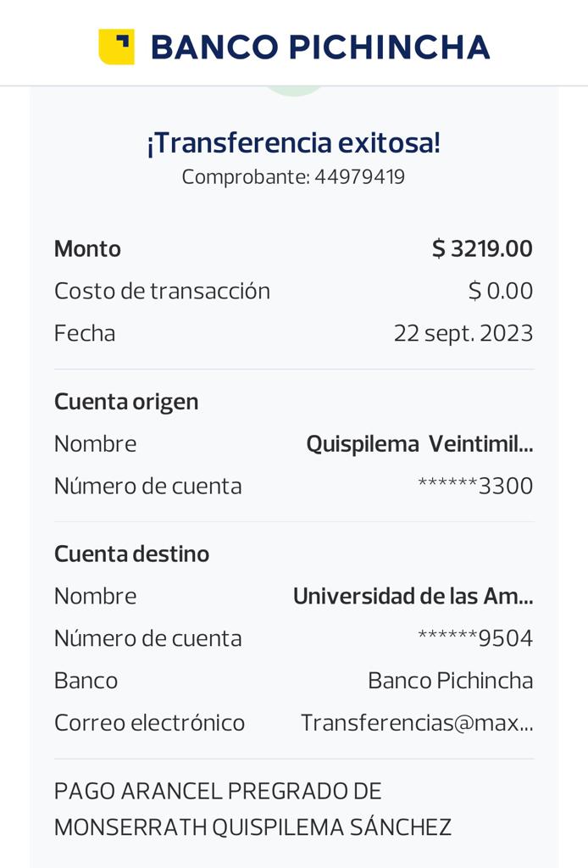Open the truncated email Transferencias@max...
The width and height of the screenshot is (588, 868).
pos(417,723)
